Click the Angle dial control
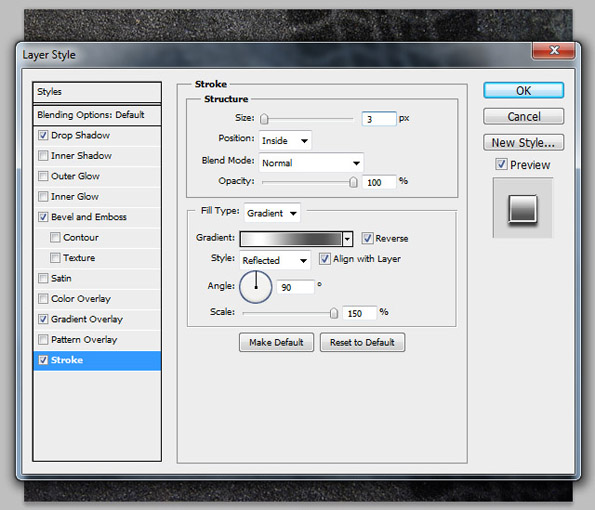 [x=256, y=286]
